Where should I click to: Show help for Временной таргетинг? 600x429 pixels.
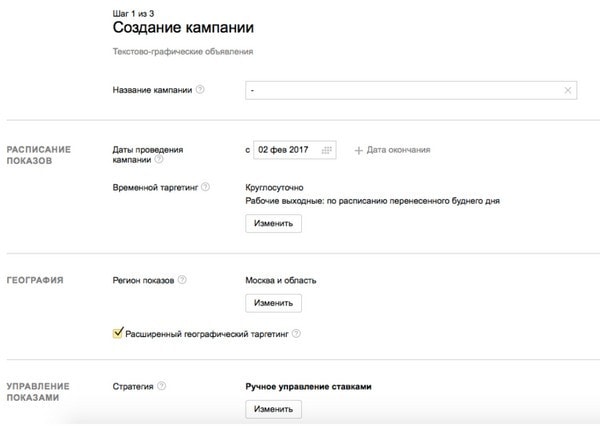click(205, 187)
